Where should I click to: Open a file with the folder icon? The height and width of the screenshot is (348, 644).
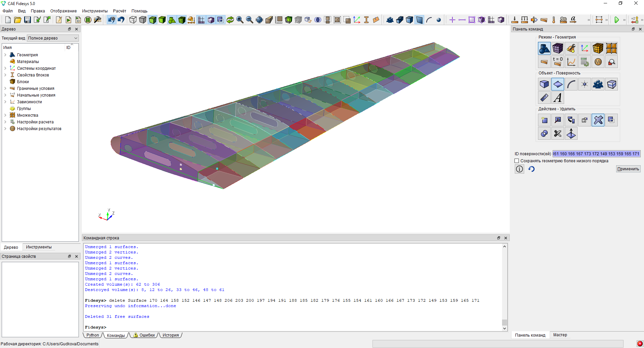click(18, 20)
